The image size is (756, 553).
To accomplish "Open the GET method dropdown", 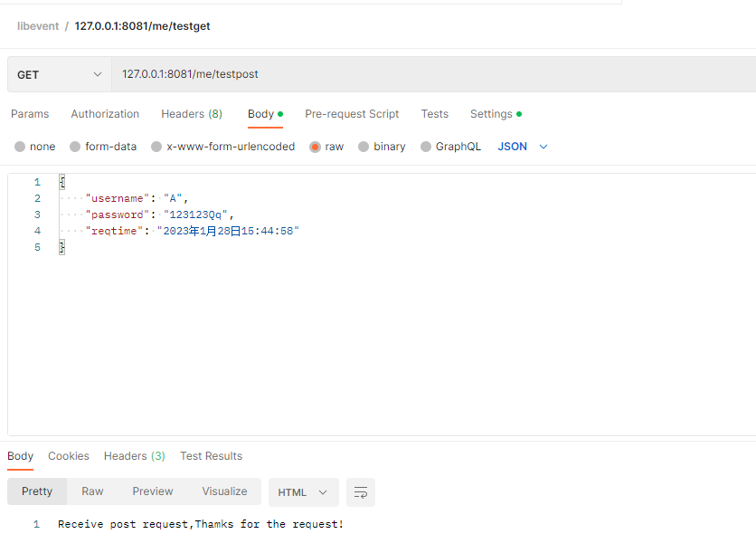I will click(59, 74).
